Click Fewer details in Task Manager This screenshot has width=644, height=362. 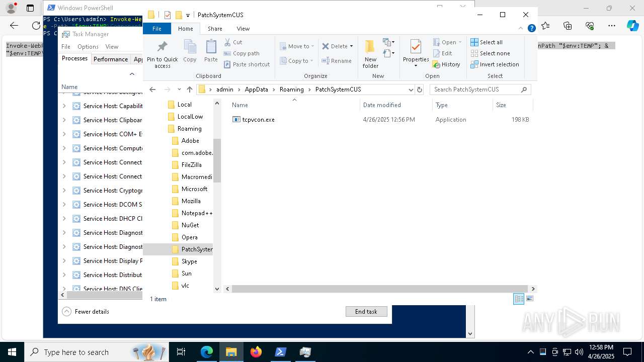[x=86, y=312]
